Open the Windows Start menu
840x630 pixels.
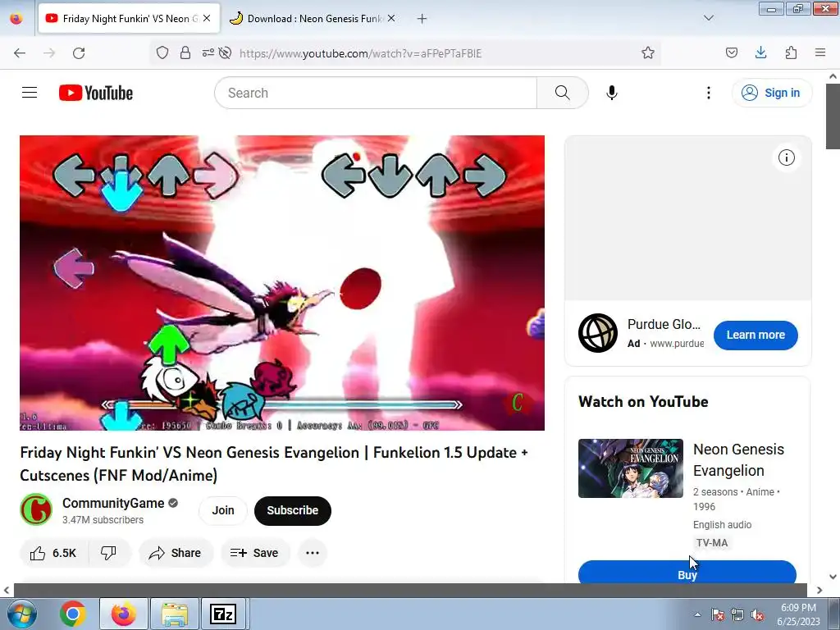tap(21, 614)
